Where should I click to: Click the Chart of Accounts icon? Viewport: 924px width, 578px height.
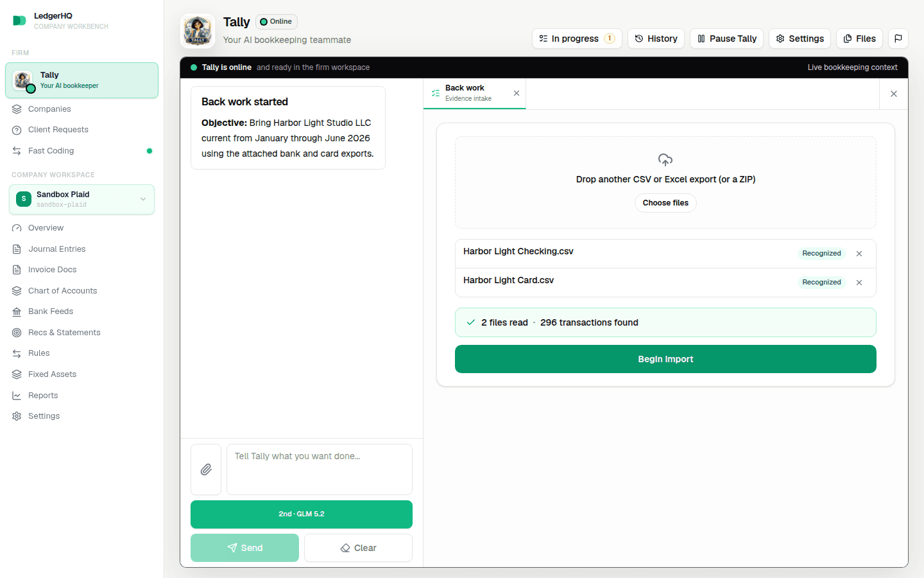pyautogui.click(x=17, y=291)
